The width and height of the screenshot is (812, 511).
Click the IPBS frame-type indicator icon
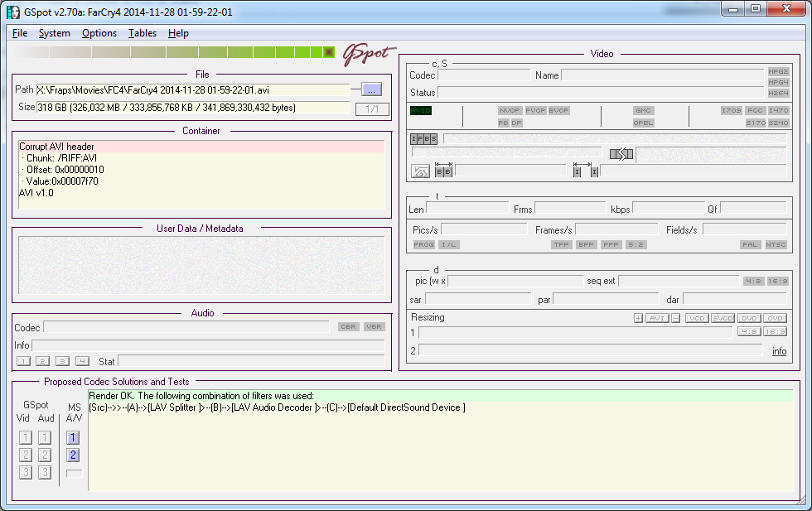423,139
